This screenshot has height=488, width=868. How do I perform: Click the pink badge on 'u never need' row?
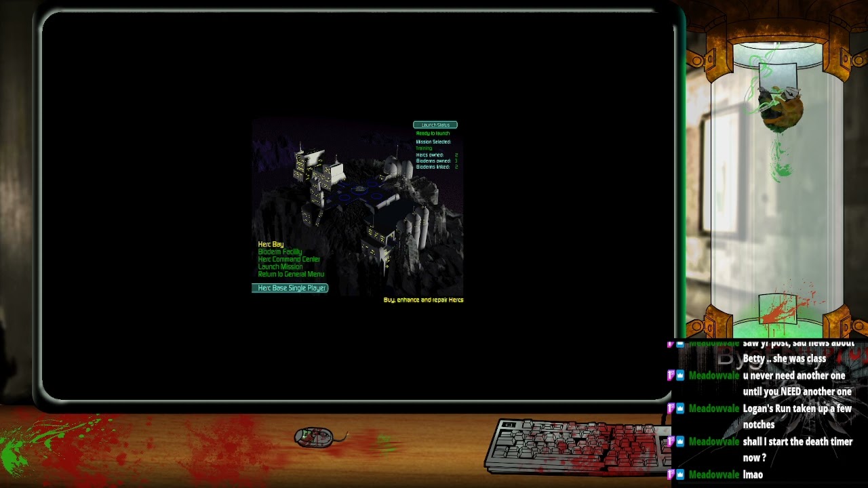(671, 375)
